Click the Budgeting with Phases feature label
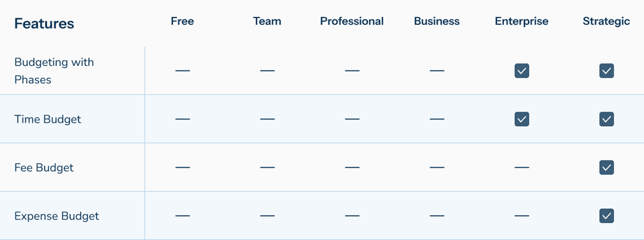Image resolution: width=644 pixels, height=240 pixels. click(x=54, y=71)
